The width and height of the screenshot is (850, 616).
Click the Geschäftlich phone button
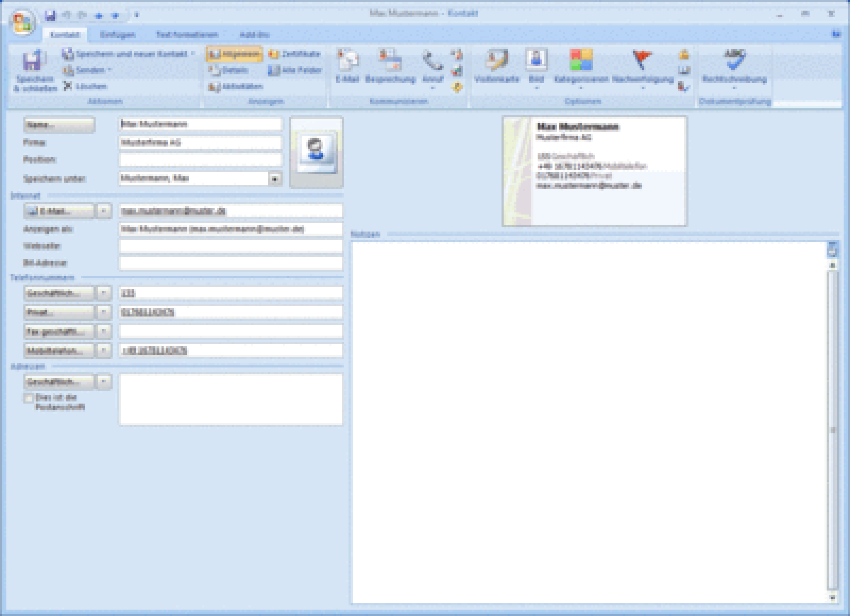pyautogui.click(x=59, y=293)
